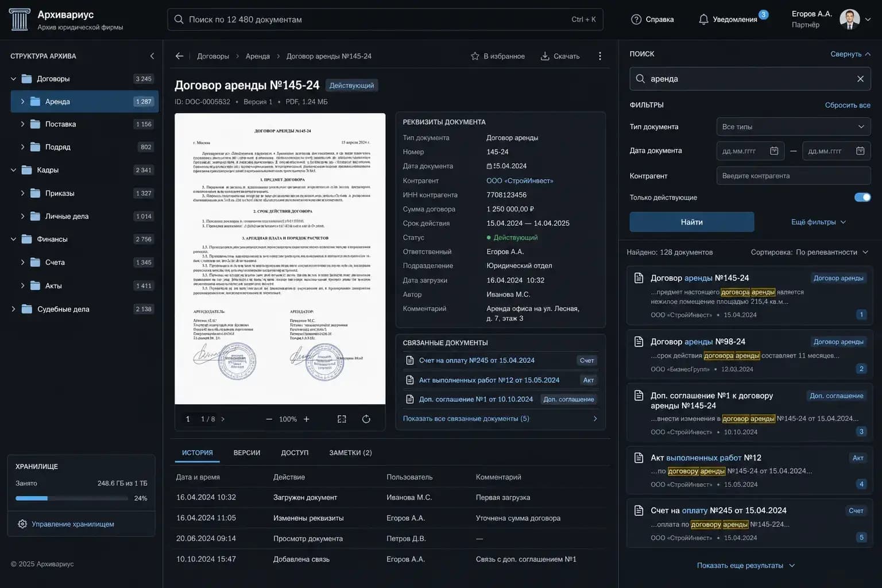This screenshot has width=882, height=588.
Task: Click Сбросить все filters link
Action: (x=848, y=105)
